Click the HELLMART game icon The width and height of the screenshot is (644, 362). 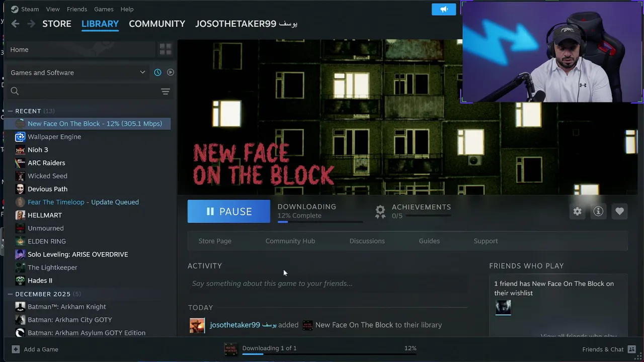20,215
